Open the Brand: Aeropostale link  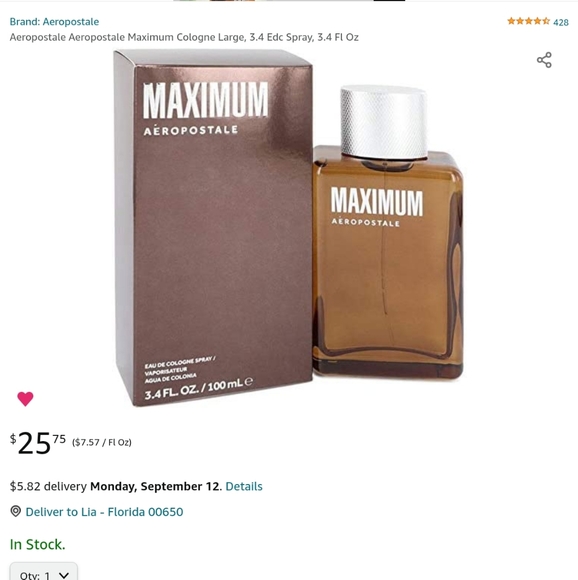click(x=54, y=21)
